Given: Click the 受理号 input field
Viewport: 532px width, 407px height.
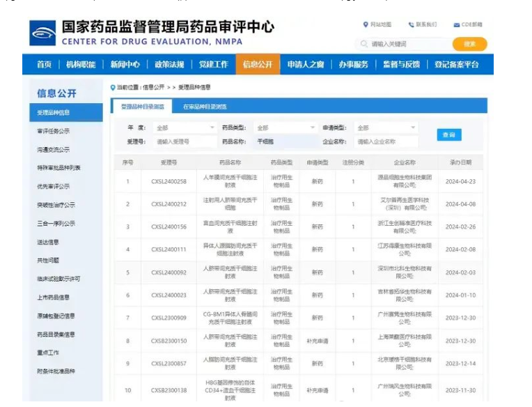Looking at the screenshot, I should [184, 141].
